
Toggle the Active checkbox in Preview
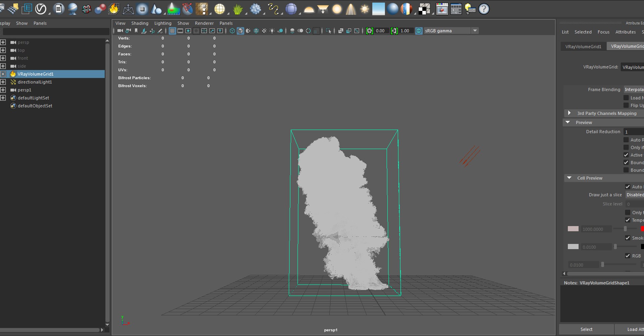coord(626,155)
